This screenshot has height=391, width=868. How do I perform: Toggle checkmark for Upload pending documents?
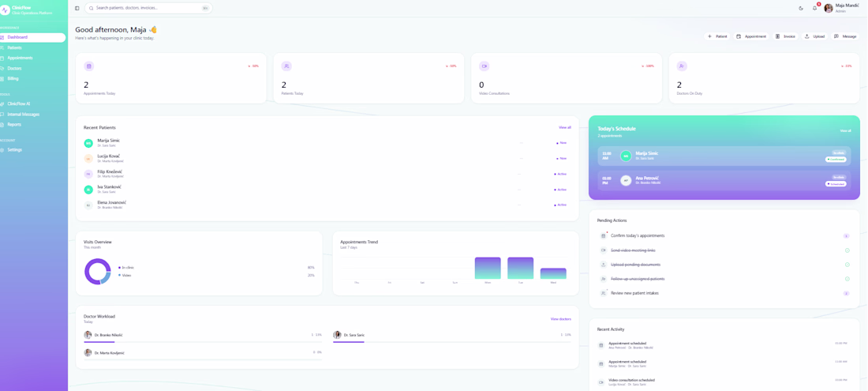[x=847, y=265]
